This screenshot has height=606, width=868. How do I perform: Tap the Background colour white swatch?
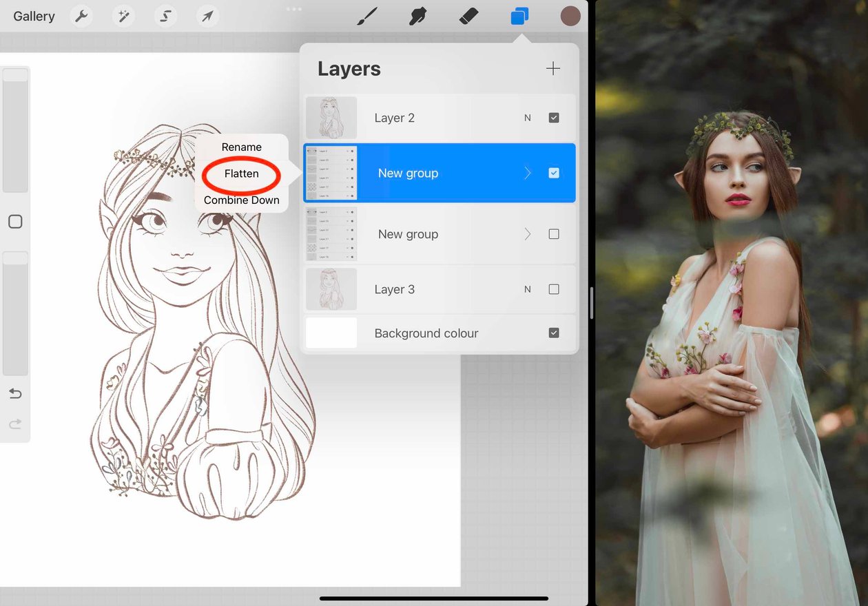tap(331, 333)
